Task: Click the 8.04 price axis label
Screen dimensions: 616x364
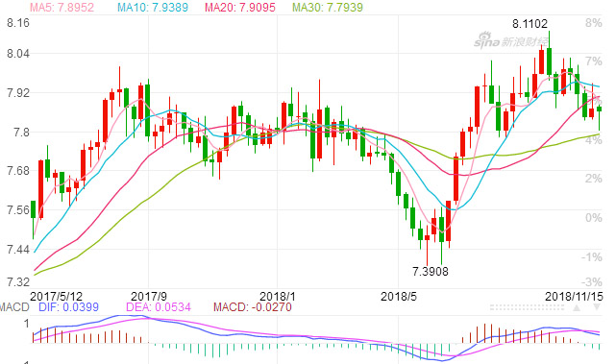Action: point(18,54)
